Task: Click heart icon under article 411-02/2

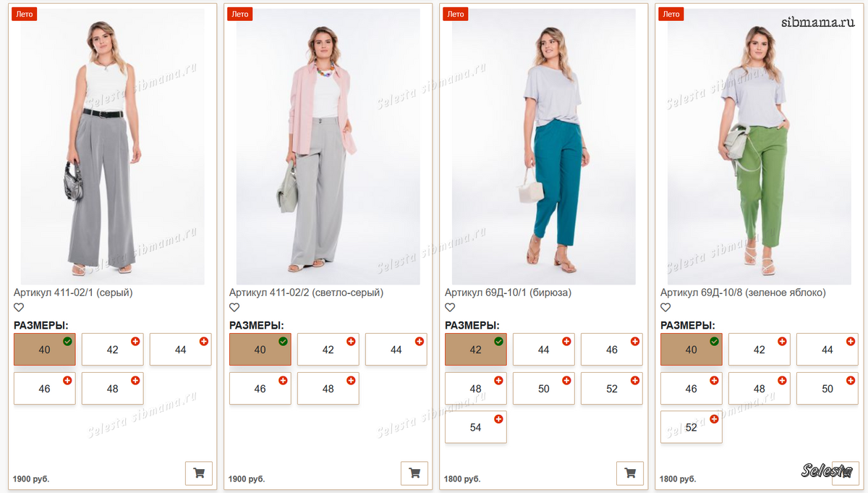Action: click(x=234, y=308)
